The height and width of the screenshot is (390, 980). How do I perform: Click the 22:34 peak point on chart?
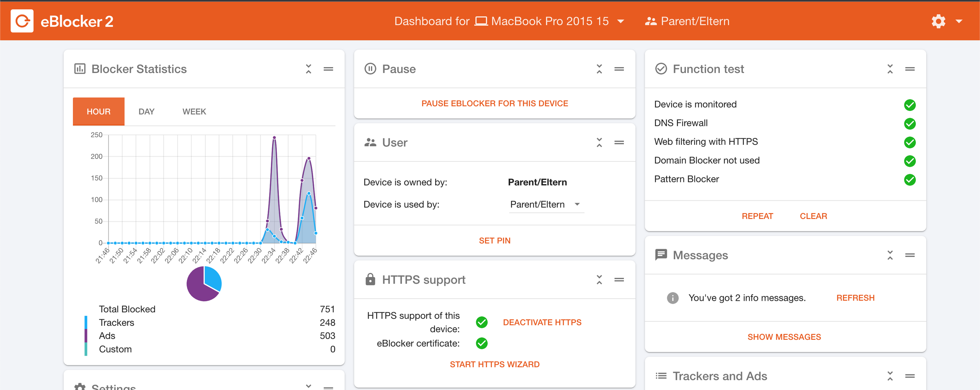[x=274, y=138]
